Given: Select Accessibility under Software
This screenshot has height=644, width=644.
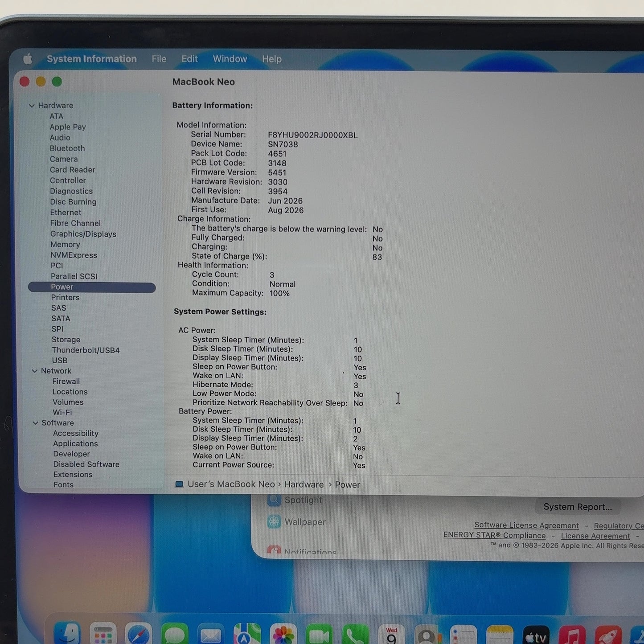Looking at the screenshot, I should point(76,433).
